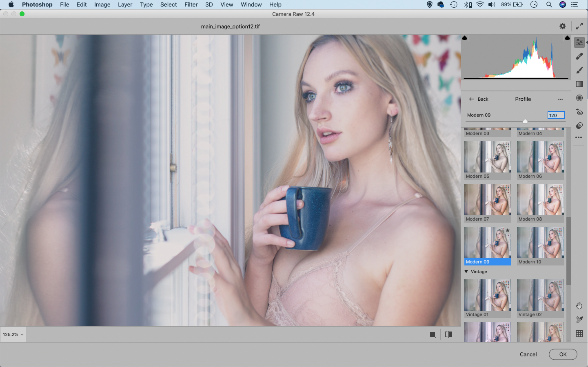588x367 pixels.
Task: Go Back from the Profile browser
Action: 479,99
